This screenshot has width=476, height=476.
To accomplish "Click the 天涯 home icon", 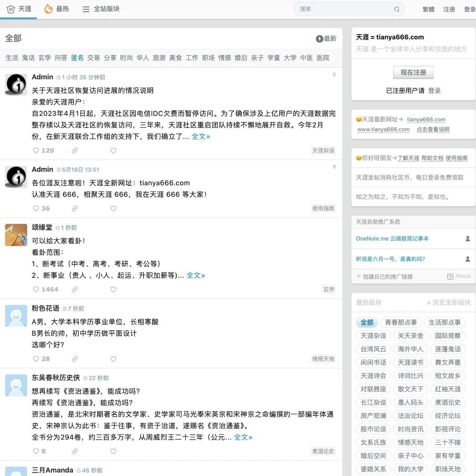I will click(x=11, y=9).
